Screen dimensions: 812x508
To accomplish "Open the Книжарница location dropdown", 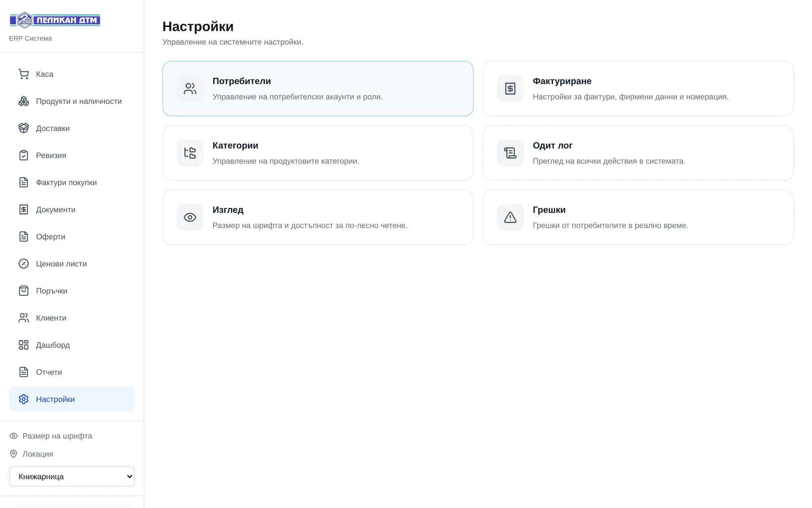I will click(72, 476).
